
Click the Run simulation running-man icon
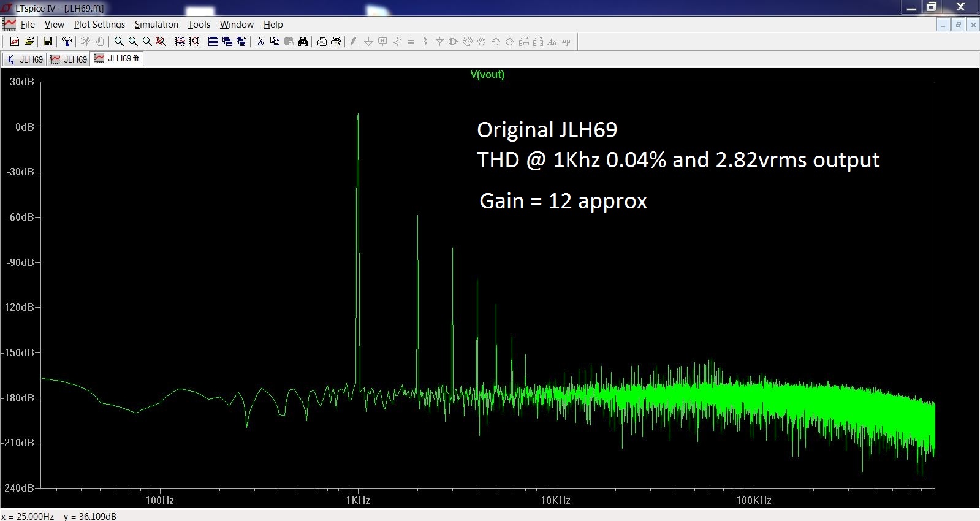[86, 42]
